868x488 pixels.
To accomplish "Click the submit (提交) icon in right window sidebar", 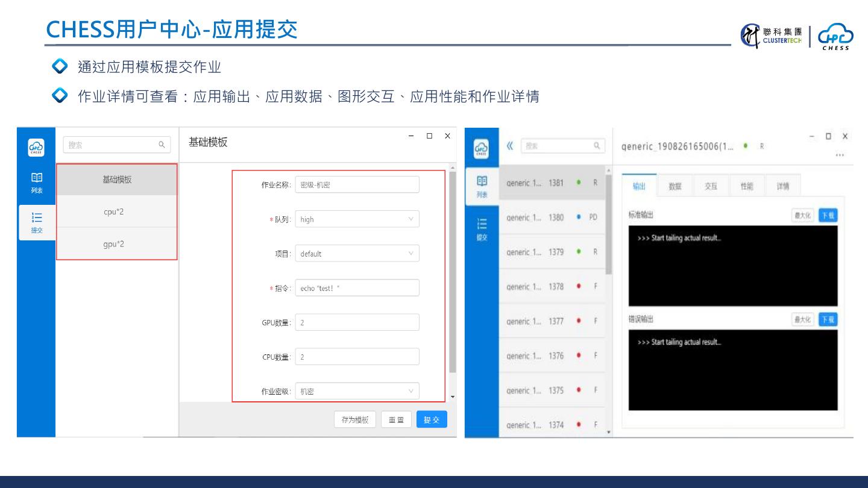I will pos(482,228).
